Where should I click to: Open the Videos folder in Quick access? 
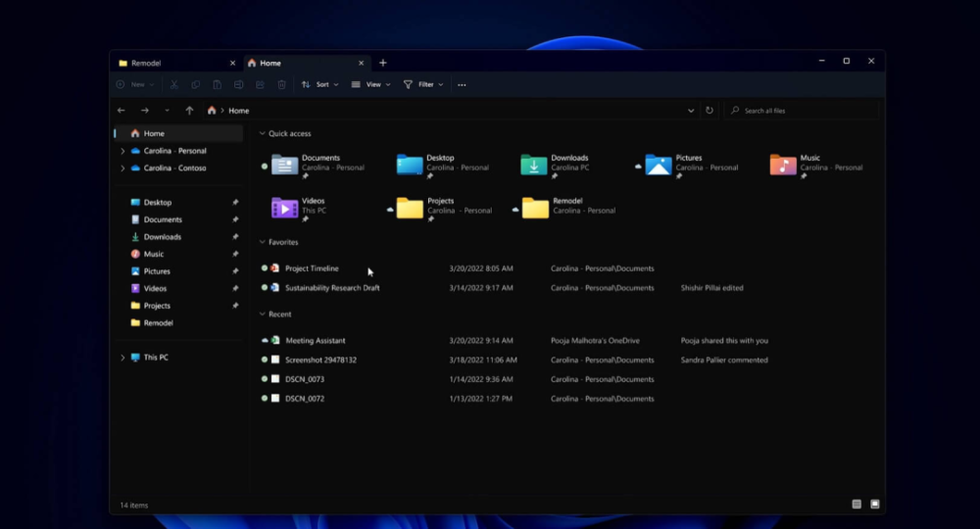tap(285, 208)
